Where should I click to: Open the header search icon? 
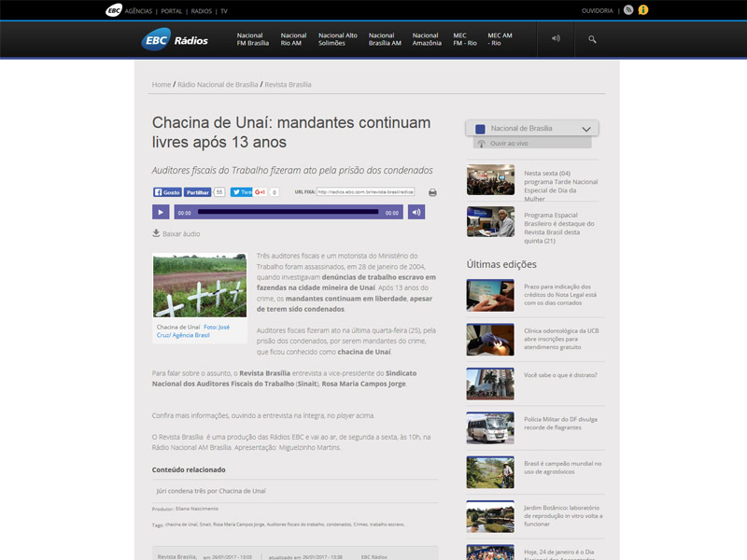pos(592,39)
